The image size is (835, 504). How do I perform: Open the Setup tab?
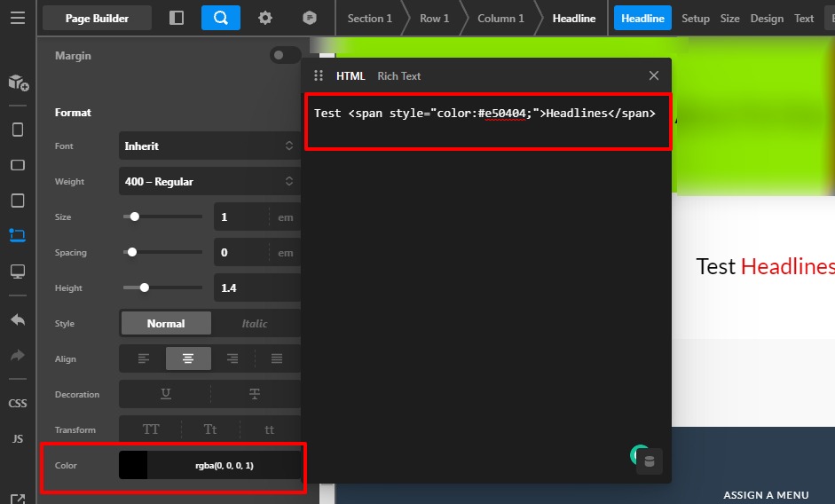[x=696, y=18]
